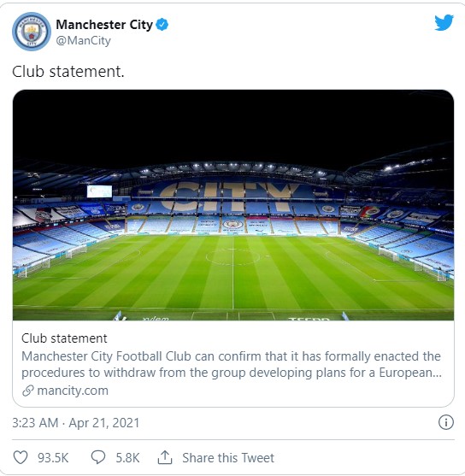Click the Manchester City profile avatar
Screen dimensions: 465x476
click(x=32, y=32)
